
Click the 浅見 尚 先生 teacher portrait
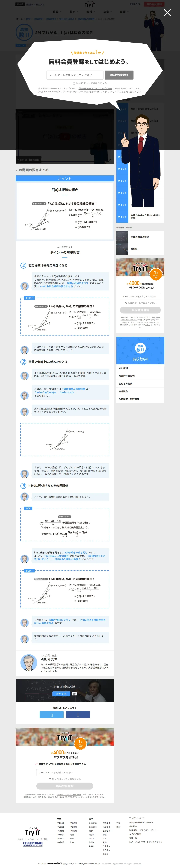pos(28,663)
